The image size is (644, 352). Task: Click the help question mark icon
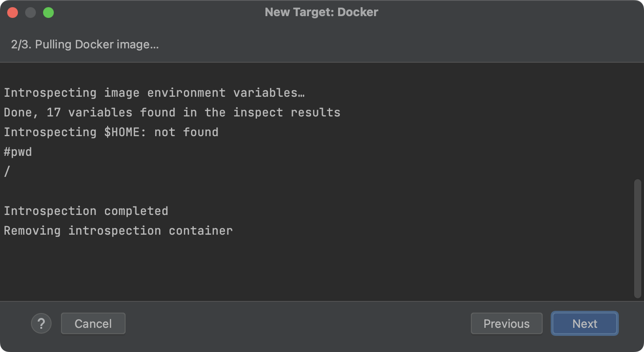41,323
